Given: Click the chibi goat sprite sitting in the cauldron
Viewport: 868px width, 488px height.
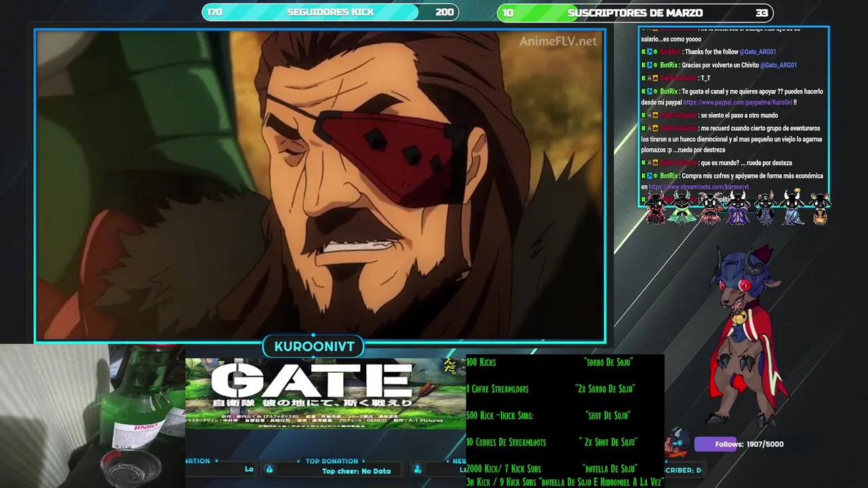Looking at the screenshot, I should point(820,209).
